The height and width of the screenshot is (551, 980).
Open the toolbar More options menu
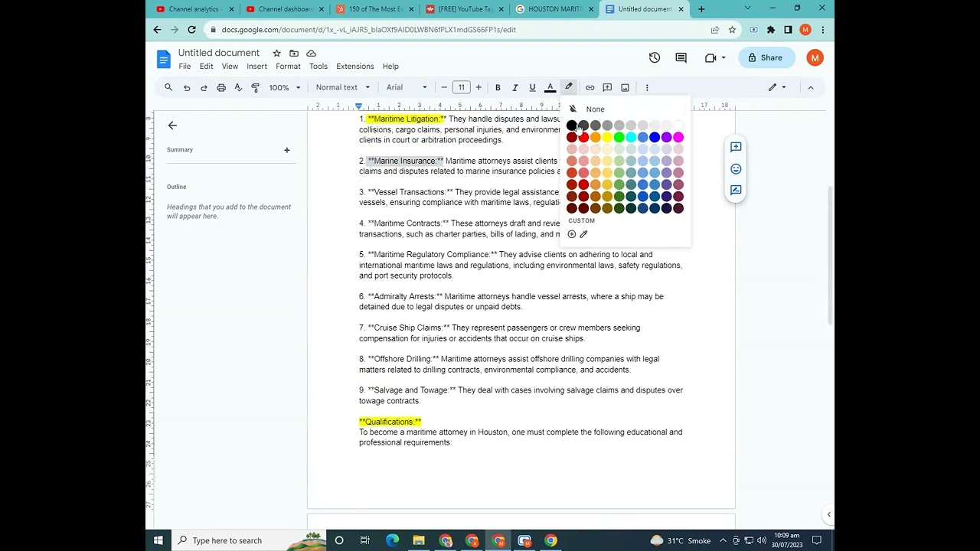[x=647, y=87]
